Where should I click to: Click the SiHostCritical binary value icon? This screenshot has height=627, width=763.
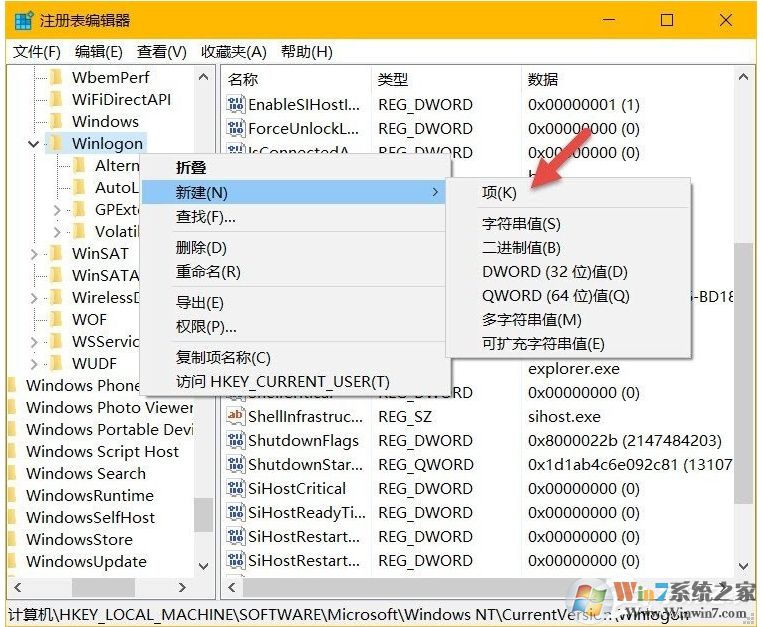point(236,489)
